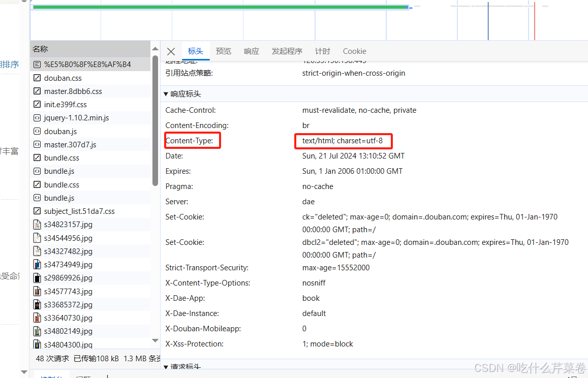Click the script icon beside master.307d7.js
Screen dimensions: 588x378
(37, 144)
